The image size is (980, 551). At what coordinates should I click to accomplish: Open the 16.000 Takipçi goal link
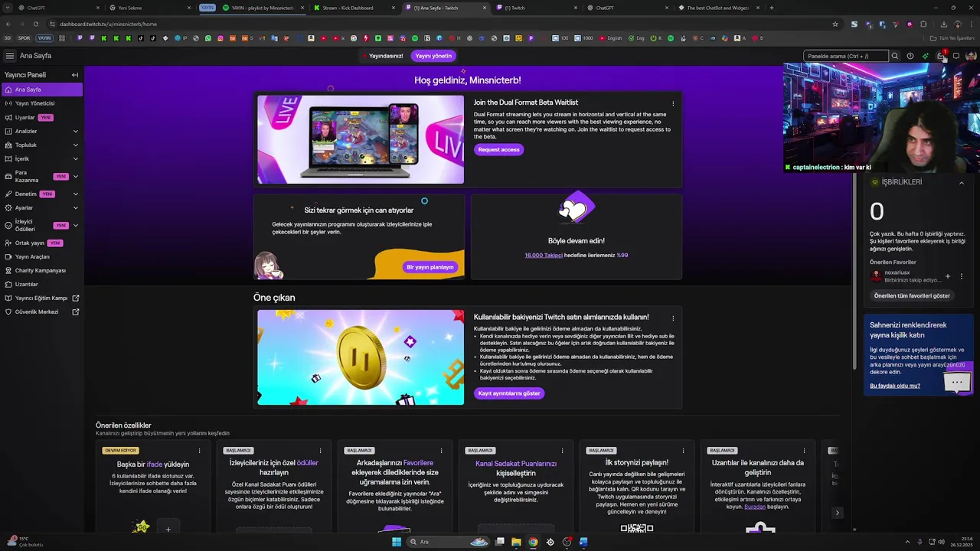click(544, 255)
